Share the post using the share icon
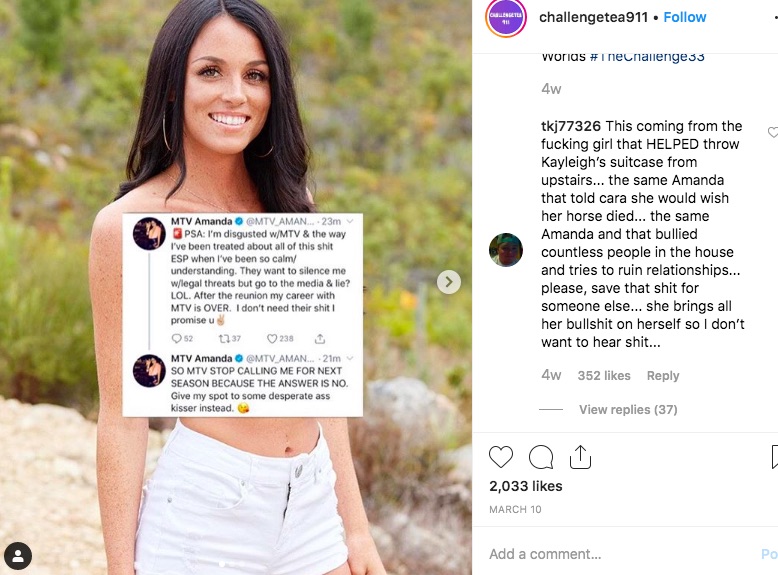The width and height of the screenshot is (778, 575). pyautogui.click(x=580, y=456)
